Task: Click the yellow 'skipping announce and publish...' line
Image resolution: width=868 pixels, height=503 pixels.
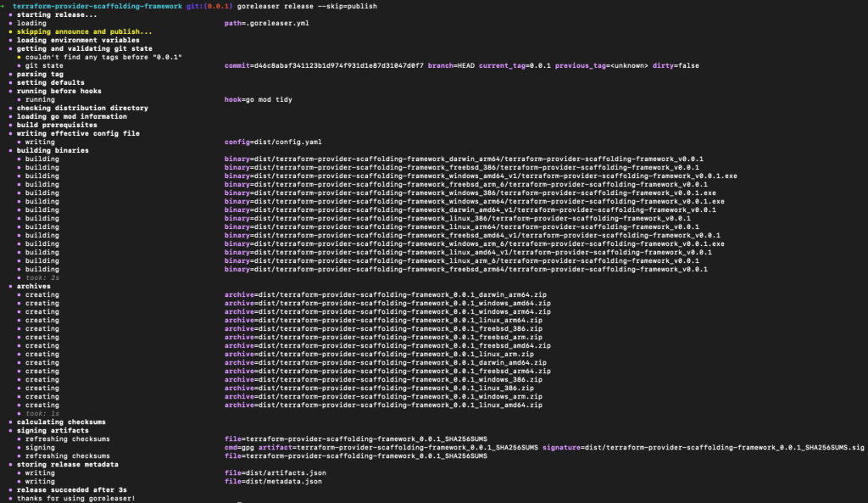Action: tap(85, 31)
